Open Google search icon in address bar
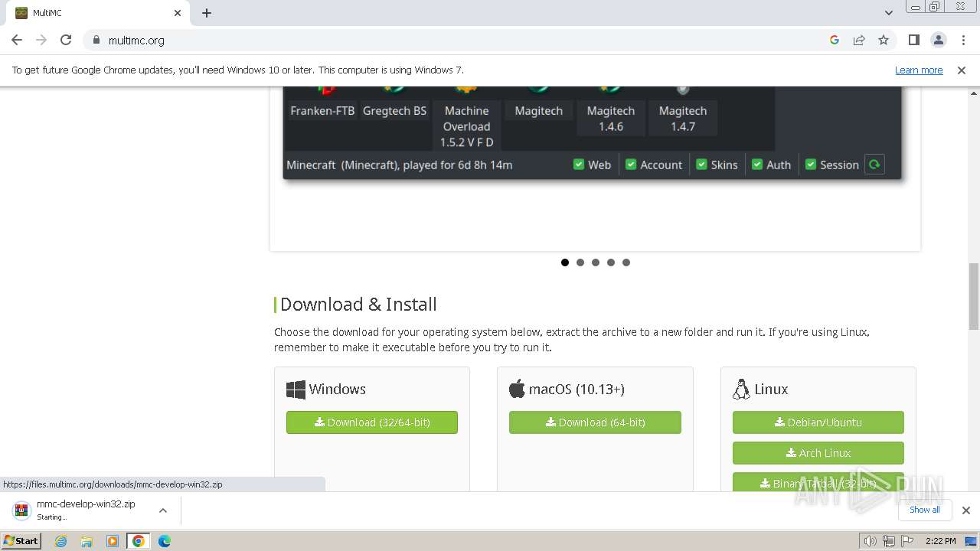 (835, 40)
